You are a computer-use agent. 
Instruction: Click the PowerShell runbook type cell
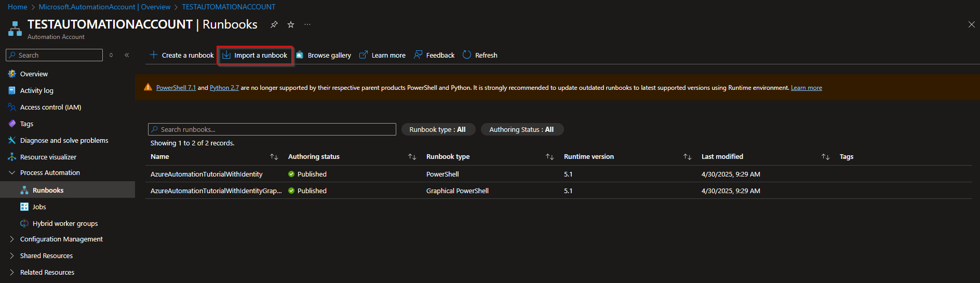tap(442, 174)
